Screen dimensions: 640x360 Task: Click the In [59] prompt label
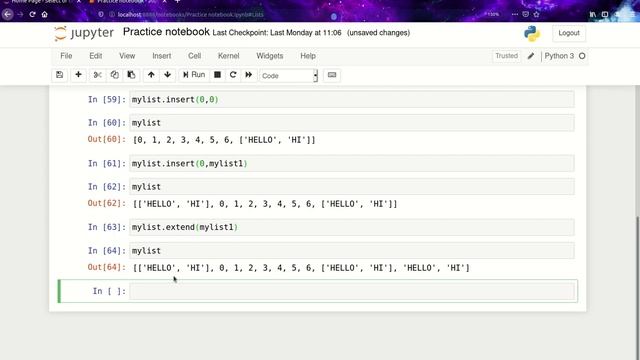pyautogui.click(x=107, y=100)
